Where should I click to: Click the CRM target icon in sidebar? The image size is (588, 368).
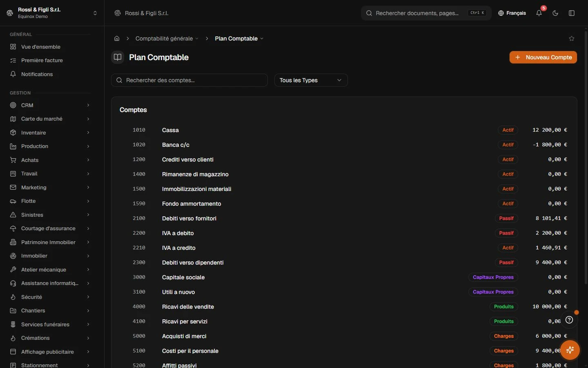[x=13, y=105]
